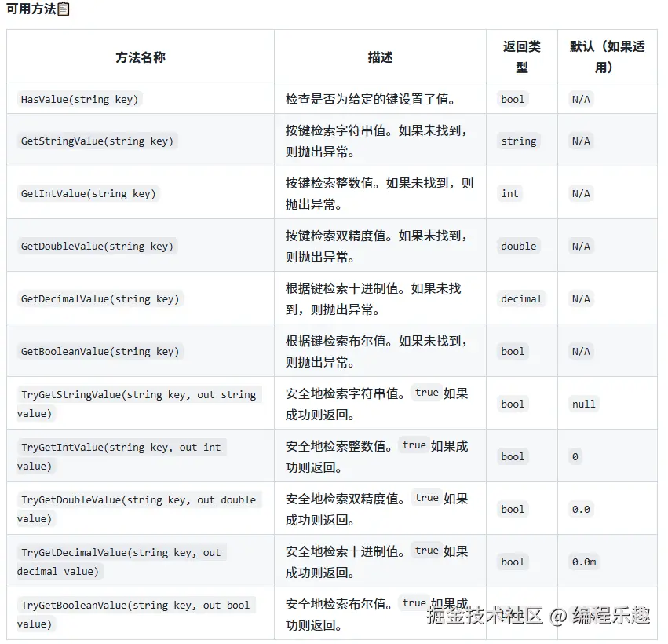Click the null default value
This screenshot has height=644, width=668.
point(584,404)
